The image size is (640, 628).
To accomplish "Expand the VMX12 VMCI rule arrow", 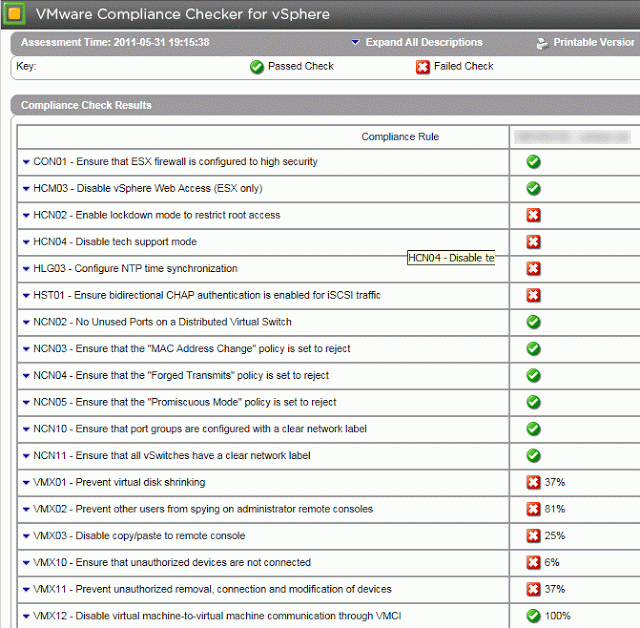I will [26, 616].
